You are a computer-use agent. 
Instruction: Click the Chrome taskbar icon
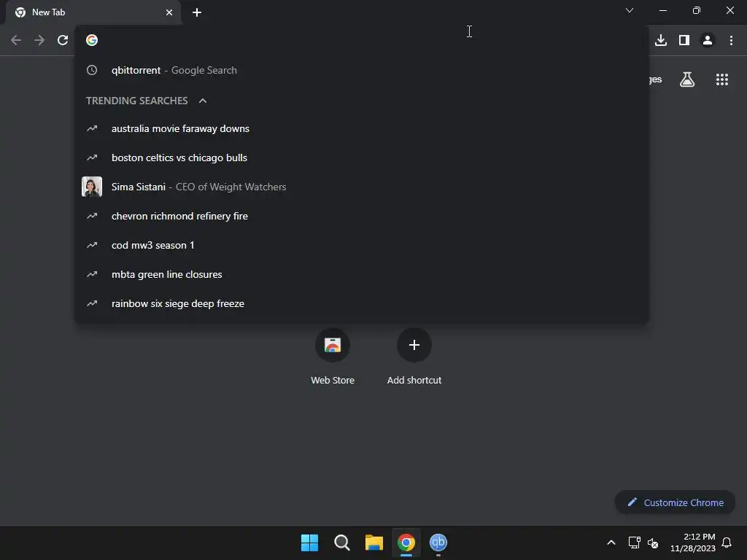tap(406, 542)
